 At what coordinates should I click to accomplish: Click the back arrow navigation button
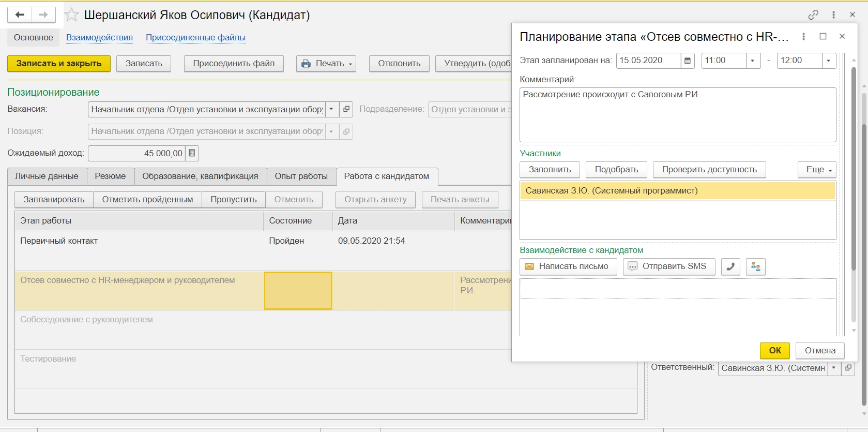[20, 15]
